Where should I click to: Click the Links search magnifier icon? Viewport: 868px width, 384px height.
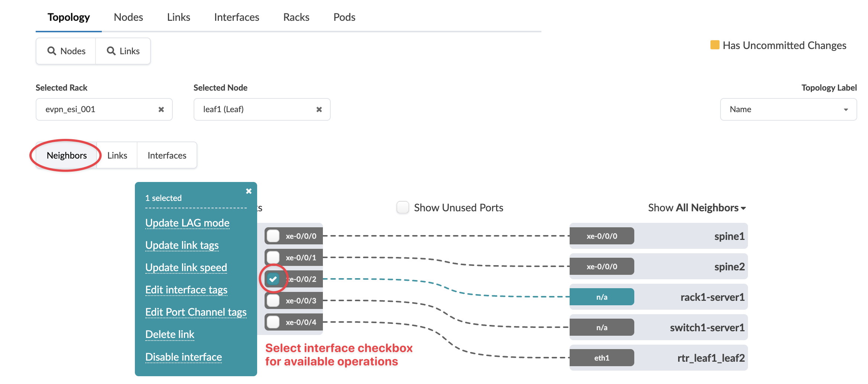(111, 51)
